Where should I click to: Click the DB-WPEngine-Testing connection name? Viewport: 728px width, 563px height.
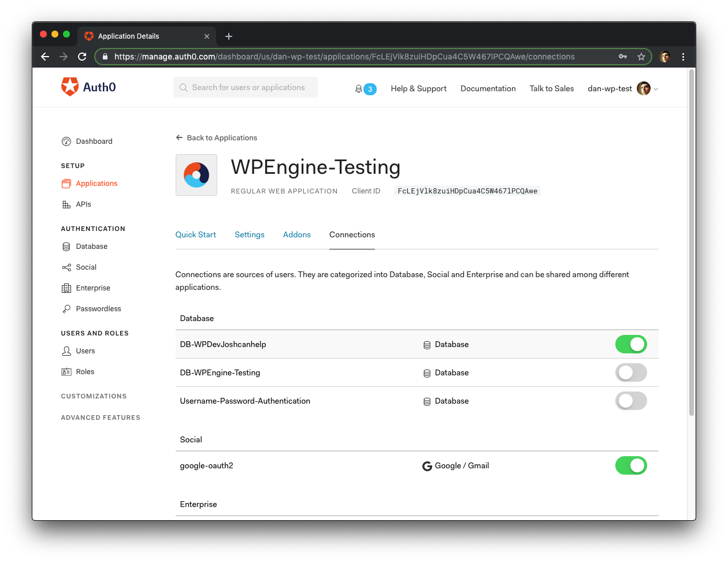220,373
